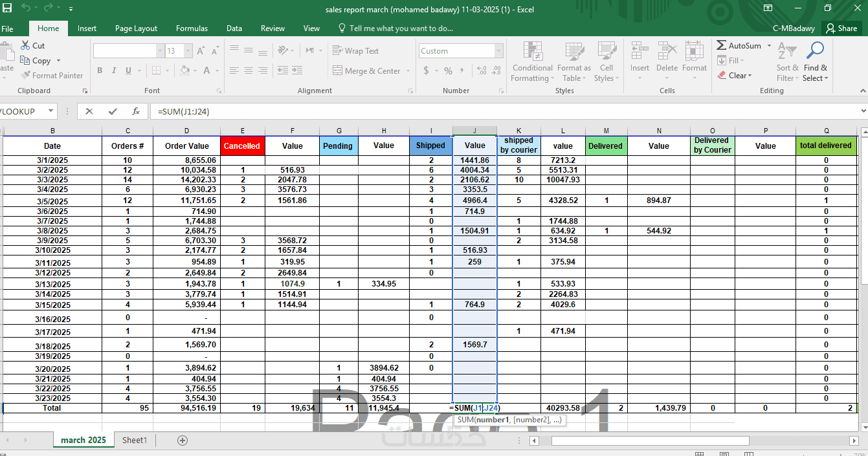The width and height of the screenshot is (868, 456).
Task: Click the Copy icon
Action: (25, 60)
